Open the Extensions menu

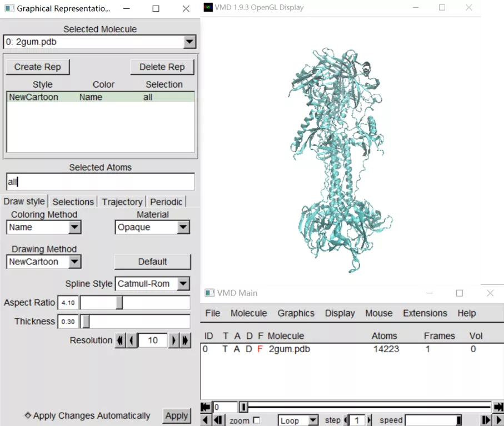pyautogui.click(x=425, y=313)
